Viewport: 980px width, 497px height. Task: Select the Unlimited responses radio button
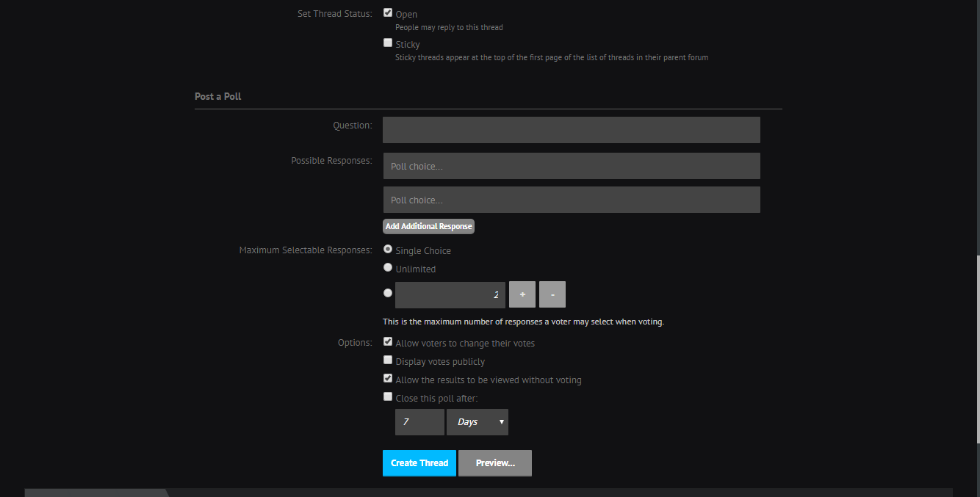click(x=388, y=268)
